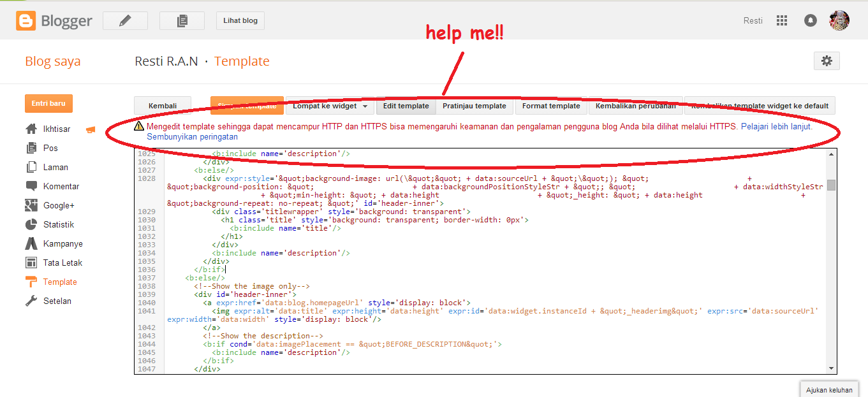Click the Laman pages icon
Screen dimensions: 868x397
coord(31,167)
